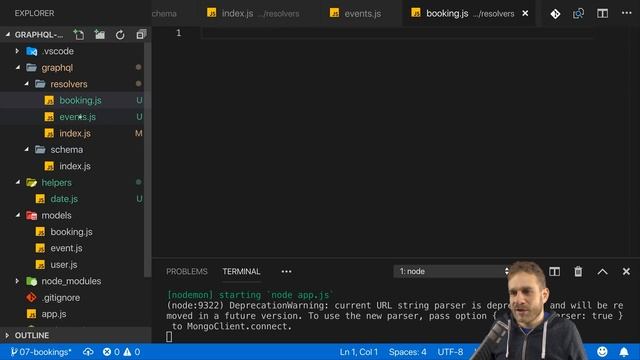Screen dimensions: 640x360
Task: Open the errors count in status bar
Action: pos(111,352)
